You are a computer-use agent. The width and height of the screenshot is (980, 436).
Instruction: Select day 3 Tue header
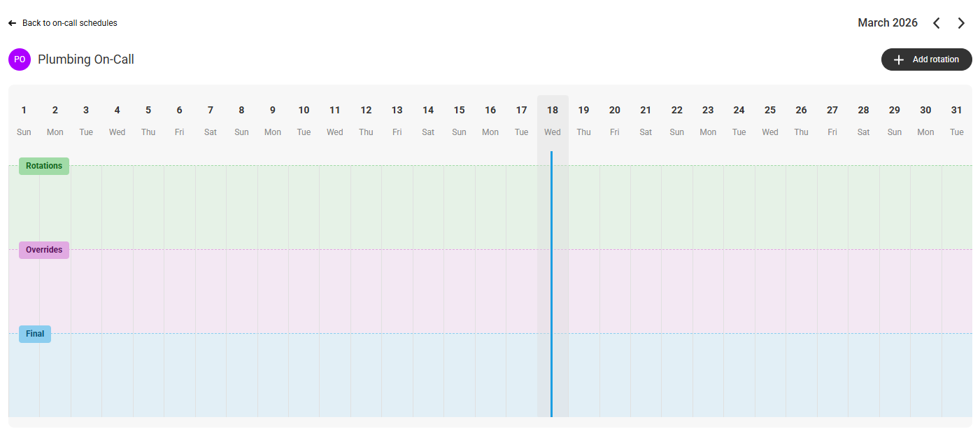86,120
